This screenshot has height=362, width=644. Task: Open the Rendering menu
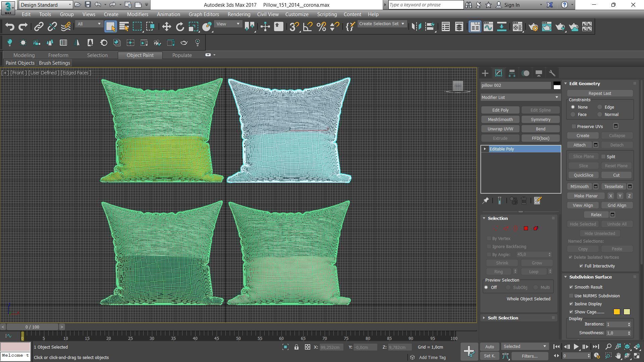coord(239,14)
